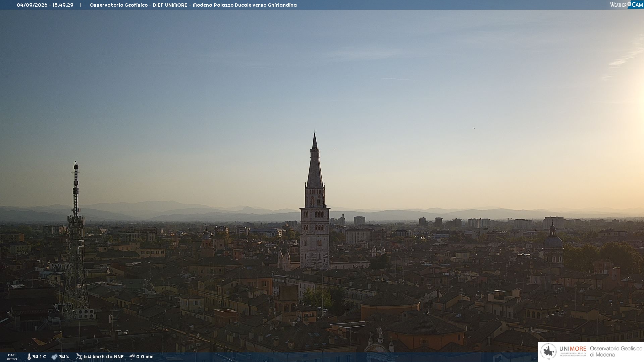Click the 0.0 mm rainfall value
This screenshot has height=362, width=644.
[x=145, y=357]
